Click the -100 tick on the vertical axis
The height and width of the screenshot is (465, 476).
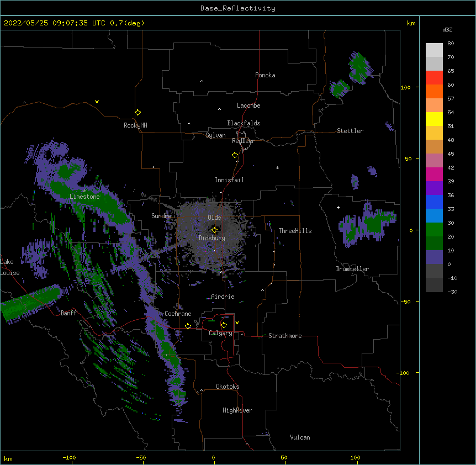tap(404, 373)
